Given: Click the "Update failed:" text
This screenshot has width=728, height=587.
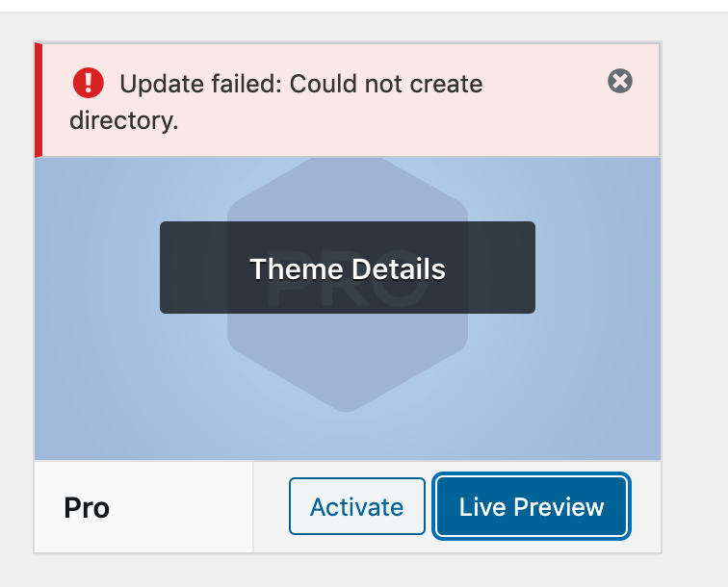Looking at the screenshot, I should [201, 84].
